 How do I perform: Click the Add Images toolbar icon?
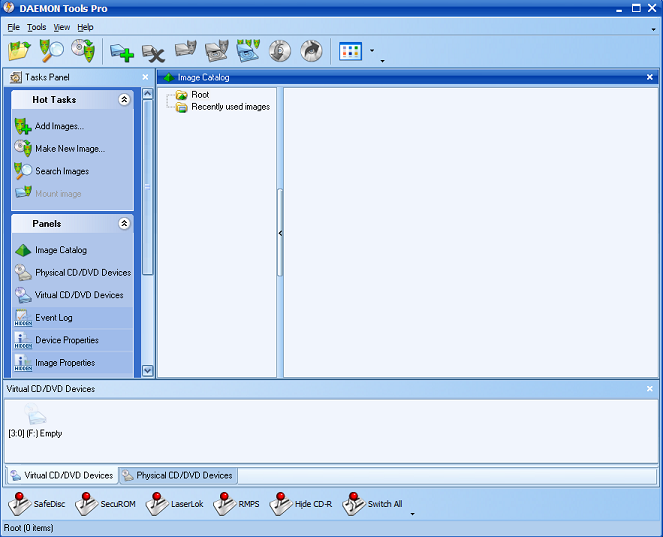coord(19,51)
